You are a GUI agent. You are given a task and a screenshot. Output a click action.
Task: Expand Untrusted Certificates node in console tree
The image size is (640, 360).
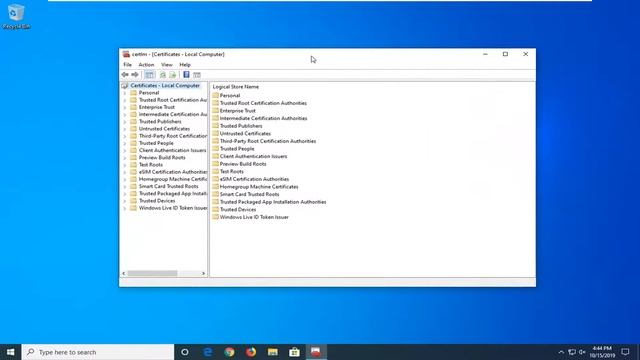pos(125,129)
